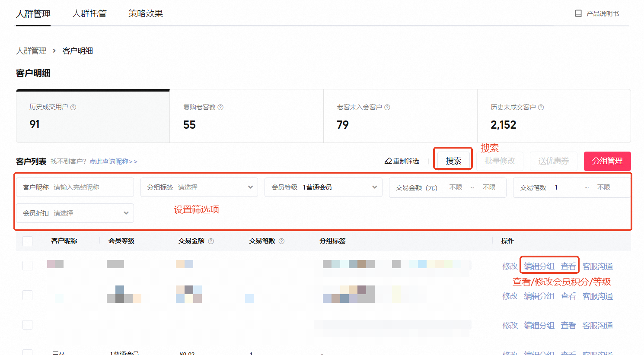
Task: Select the 复购老客数 card
Action: [x=247, y=116]
